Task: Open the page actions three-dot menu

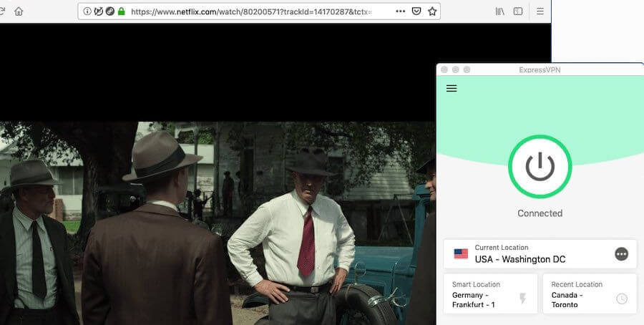Action: pyautogui.click(x=401, y=11)
